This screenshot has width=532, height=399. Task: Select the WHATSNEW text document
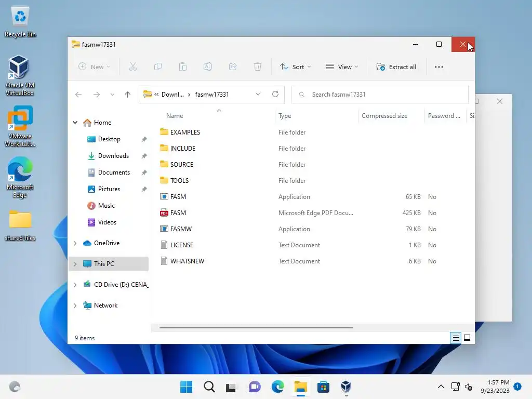click(187, 261)
